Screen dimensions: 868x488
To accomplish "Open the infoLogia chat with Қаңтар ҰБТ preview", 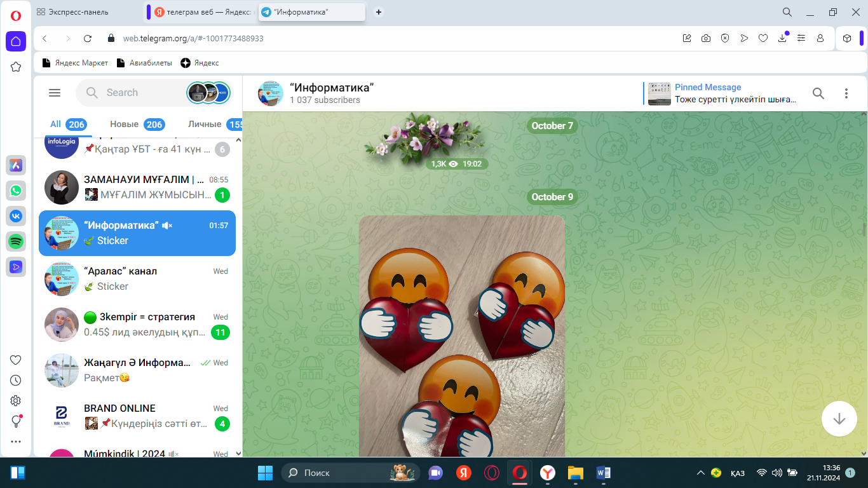I will (x=137, y=149).
